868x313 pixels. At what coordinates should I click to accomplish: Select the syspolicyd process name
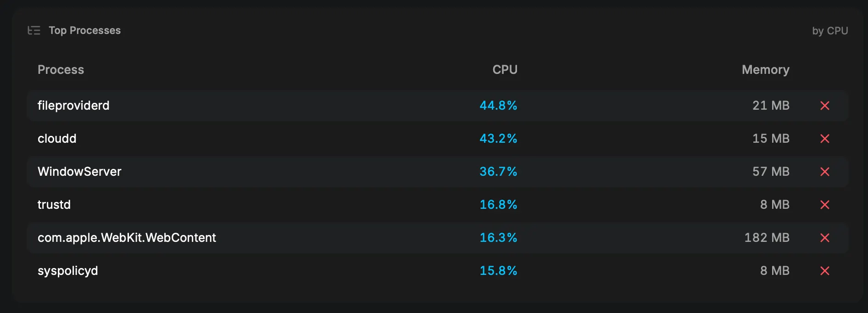click(x=68, y=271)
